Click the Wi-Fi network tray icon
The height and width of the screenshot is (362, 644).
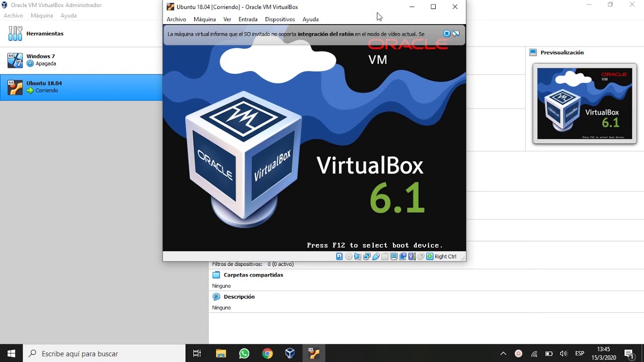pyautogui.click(x=534, y=353)
